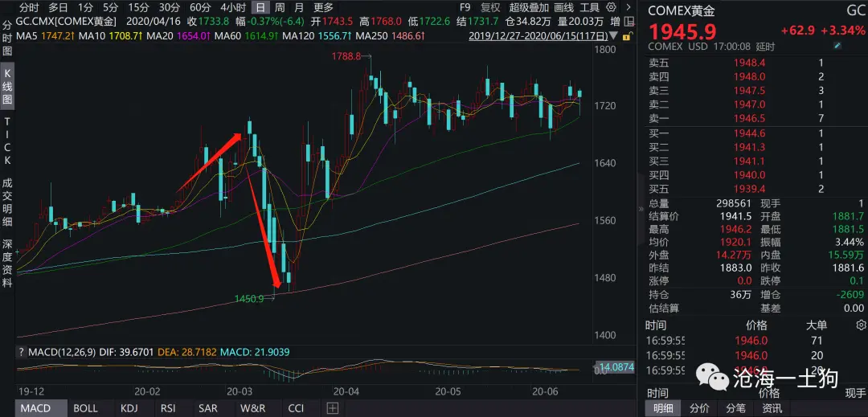Select the RSI indicator tab

coord(168,409)
